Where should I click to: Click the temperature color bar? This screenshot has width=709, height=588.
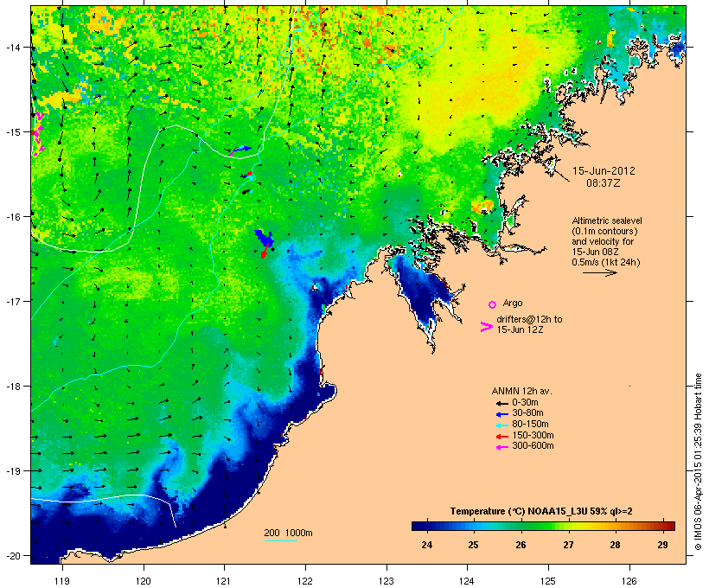pyautogui.click(x=543, y=526)
